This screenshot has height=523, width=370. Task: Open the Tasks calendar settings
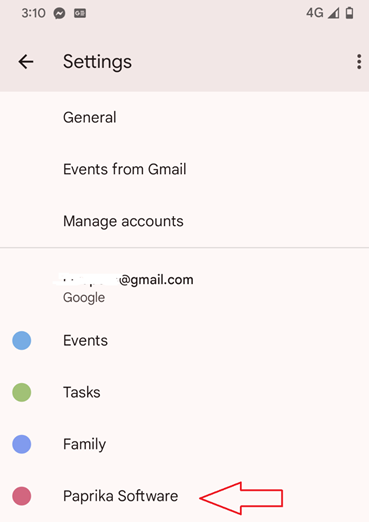[185, 392]
